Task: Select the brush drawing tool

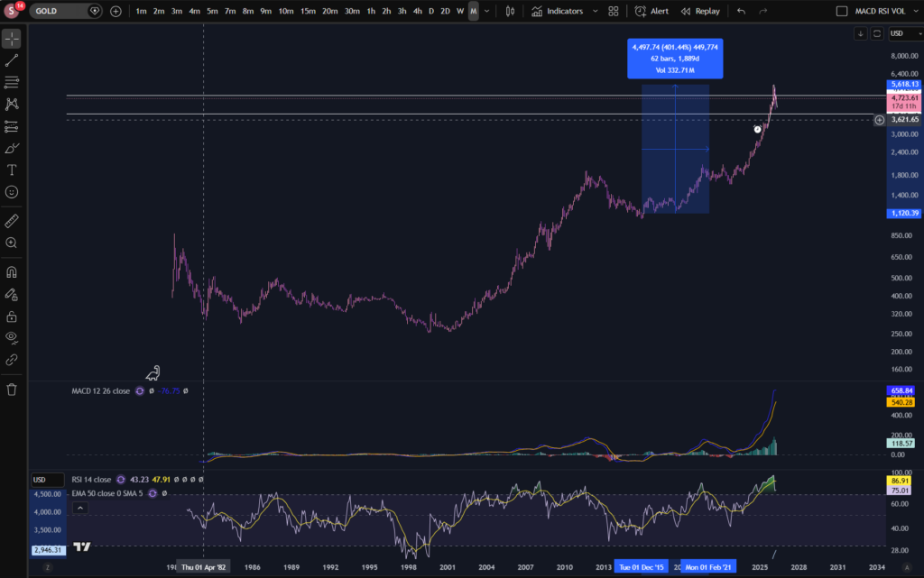Action: (x=12, y=148)
